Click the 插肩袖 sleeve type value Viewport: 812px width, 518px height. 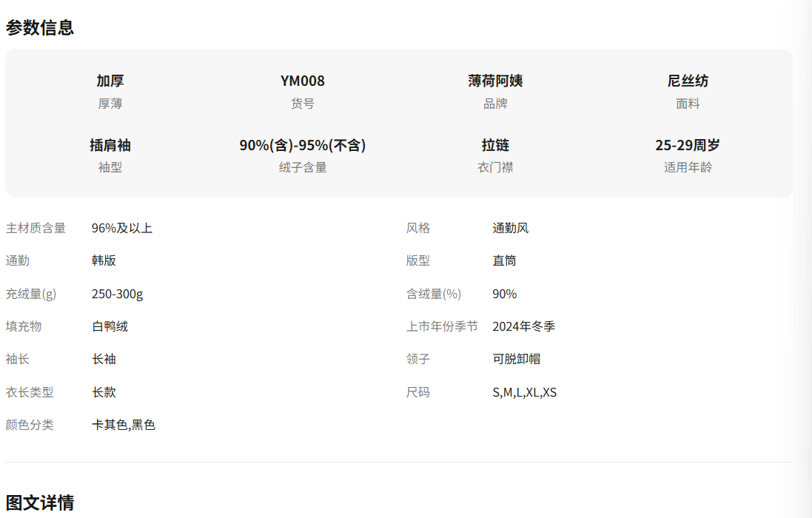[x=110, y=145]
